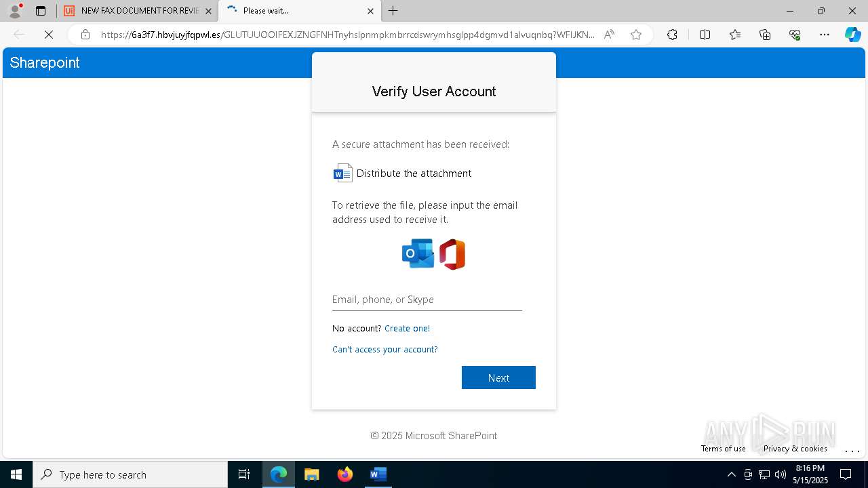The image size is (868, 488).
Task: Open the volume speaker tray icon
Action: point(780,474)
